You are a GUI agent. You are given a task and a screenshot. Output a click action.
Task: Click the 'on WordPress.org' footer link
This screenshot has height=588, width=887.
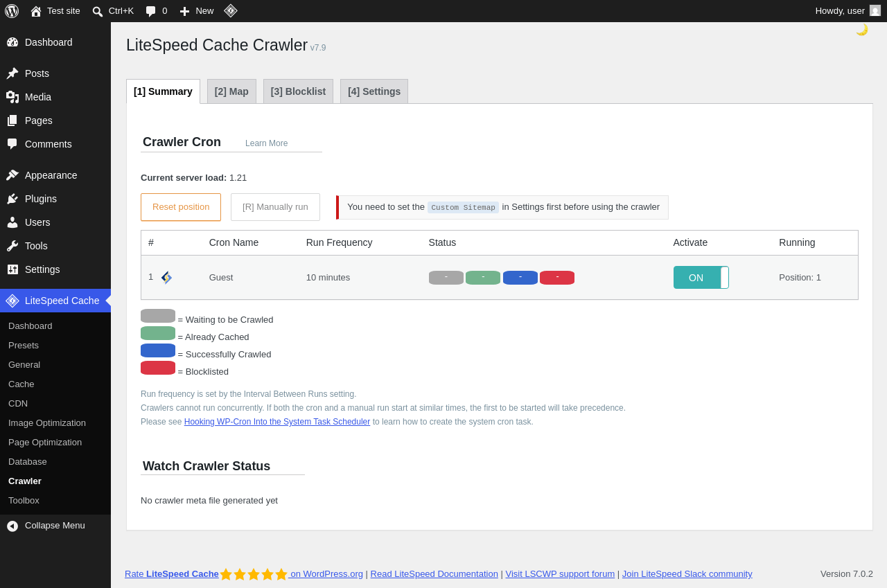click(326, 574)
